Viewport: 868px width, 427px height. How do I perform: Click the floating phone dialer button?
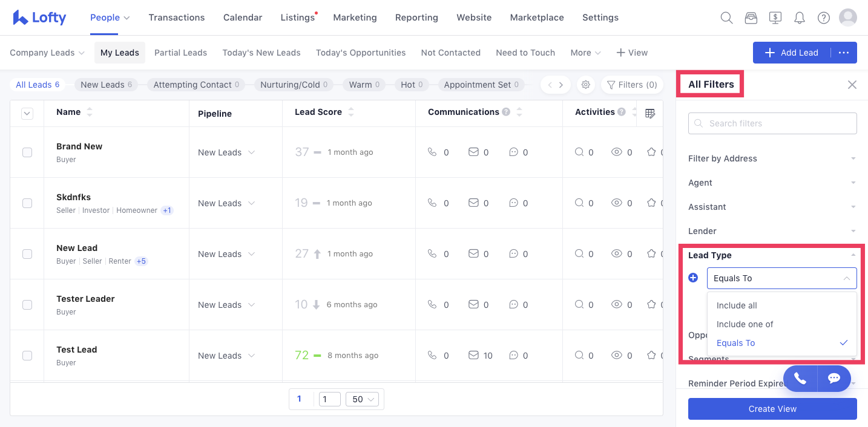point(800,378)
